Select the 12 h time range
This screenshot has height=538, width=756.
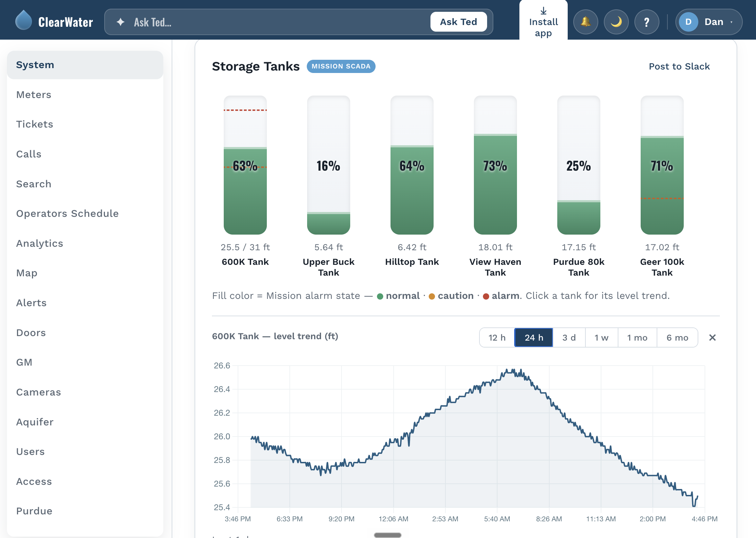[497, 337]
